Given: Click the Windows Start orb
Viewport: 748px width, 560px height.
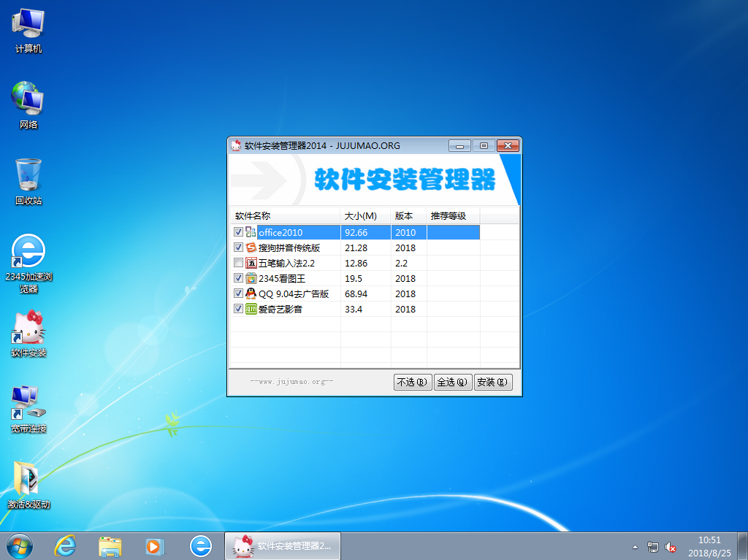Looking at the screenshot, I should [x=18, y=545].
